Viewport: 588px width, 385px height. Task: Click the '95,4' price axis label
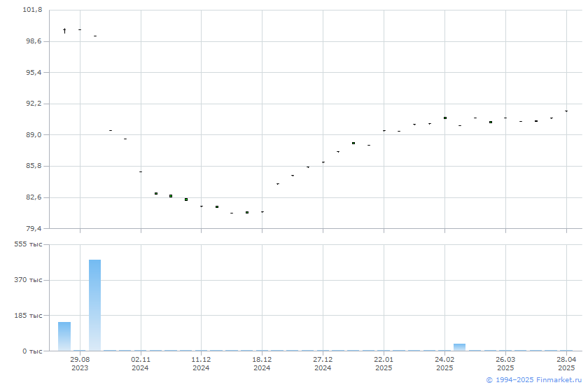click(34, 72)
